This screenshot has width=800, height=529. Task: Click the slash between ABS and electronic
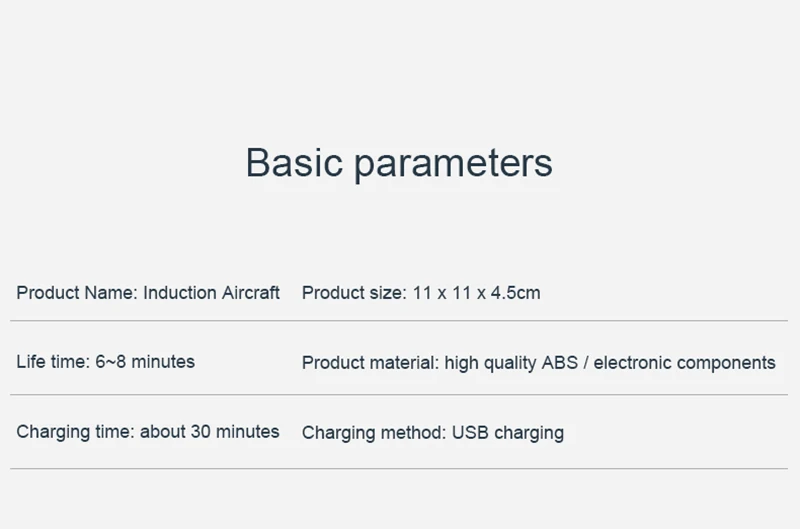tap(586, 363)
